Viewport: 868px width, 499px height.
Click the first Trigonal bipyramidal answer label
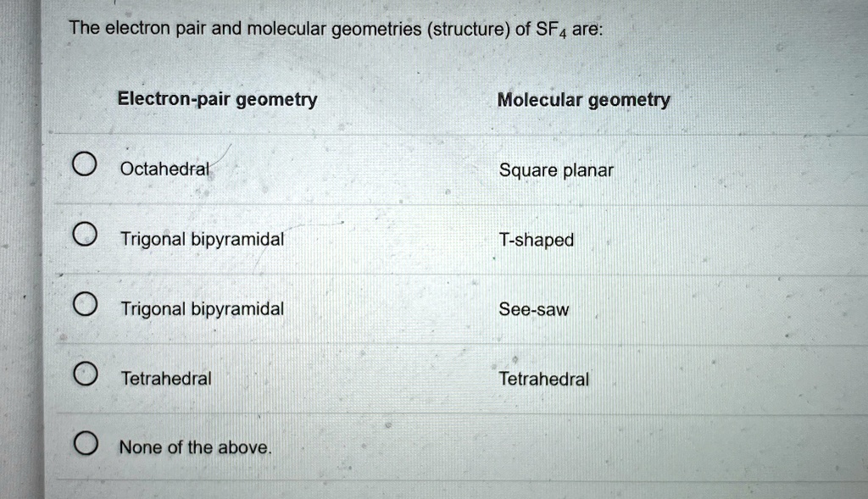pyautogui.click(x=201, y=239)
